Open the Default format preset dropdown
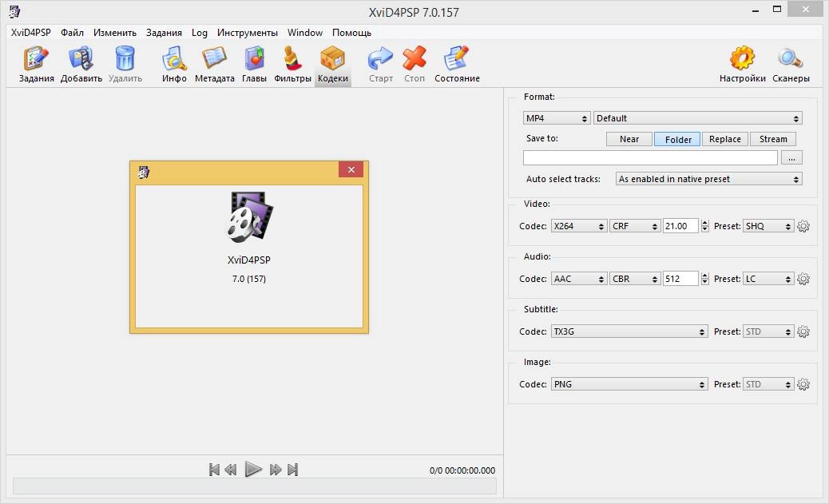The width and height of the screenshot is (829, 504). point(697,118)
